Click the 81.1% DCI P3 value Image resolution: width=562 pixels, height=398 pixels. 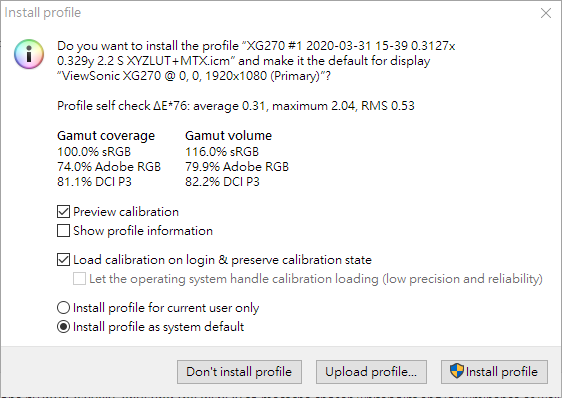[94, 182]
